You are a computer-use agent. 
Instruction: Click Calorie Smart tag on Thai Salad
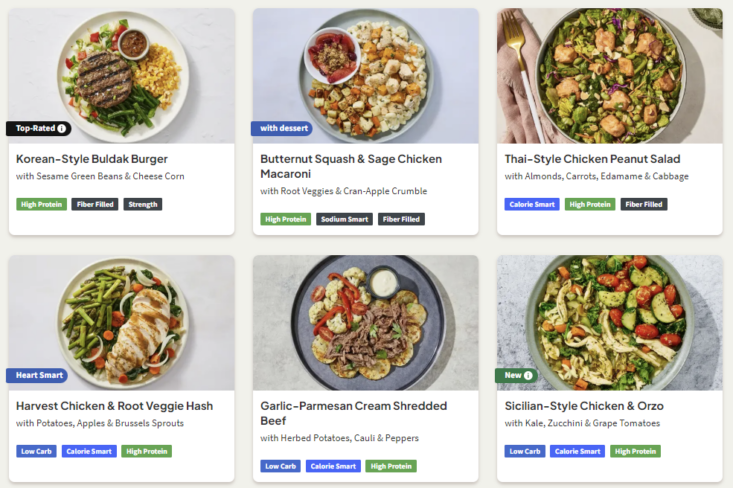pos(532,204)
